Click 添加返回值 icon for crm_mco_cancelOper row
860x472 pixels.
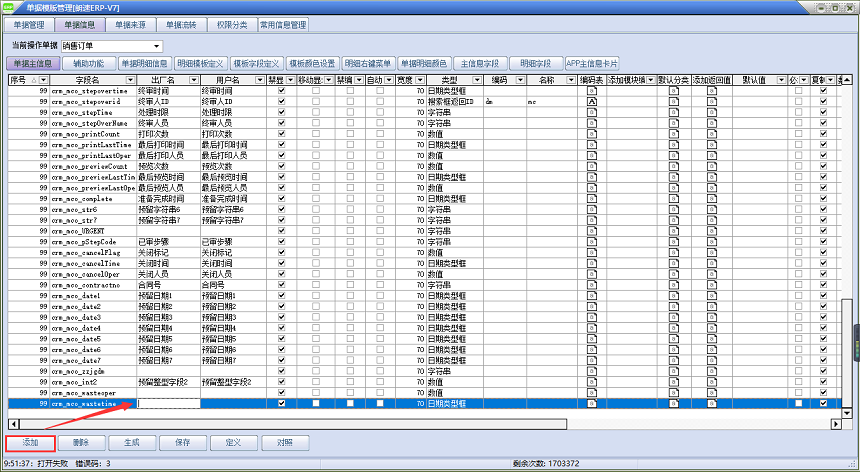point(711,274)
